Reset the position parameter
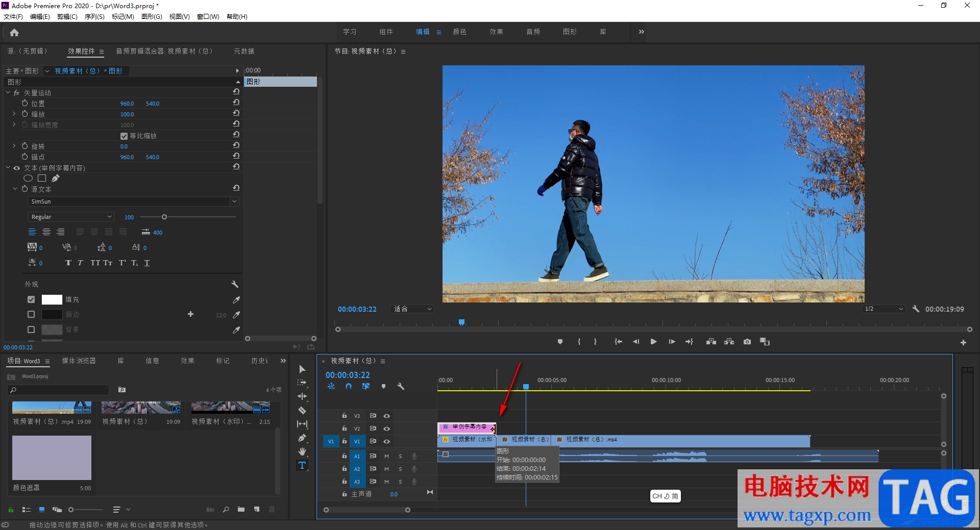Image resolution: width=980 pixels, height=530 pixels. 236,103
